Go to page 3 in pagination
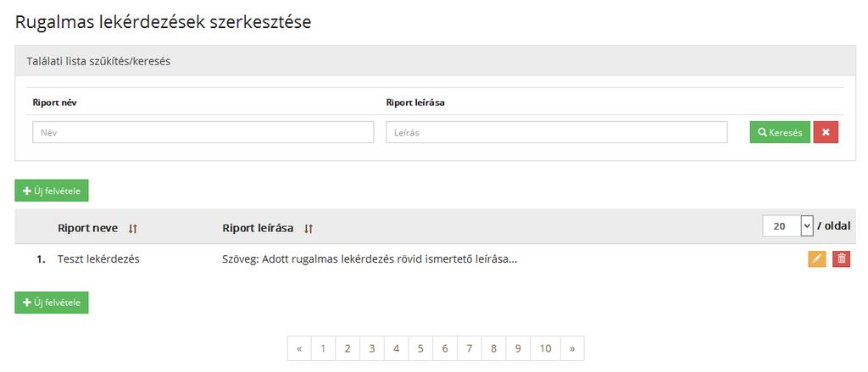 [372, 348]
